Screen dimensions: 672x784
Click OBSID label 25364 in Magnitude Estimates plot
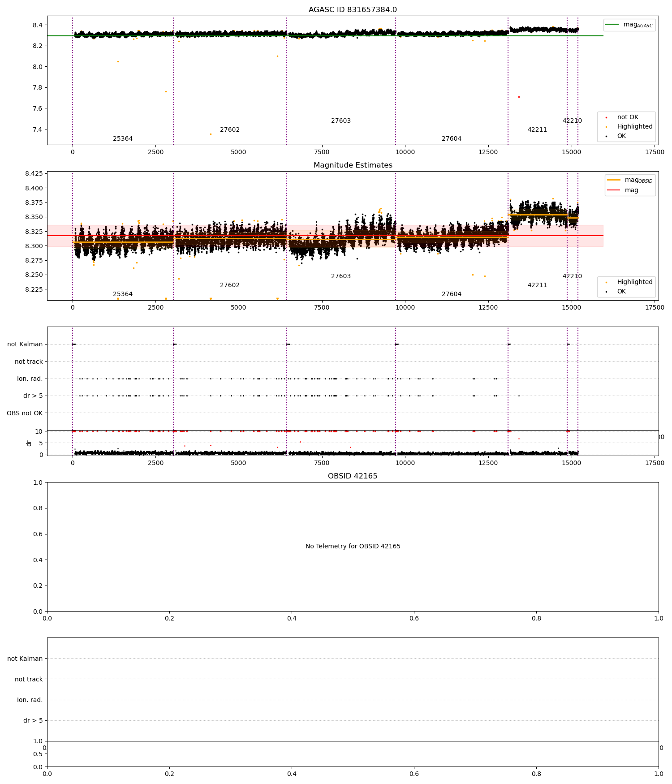click(123, 294)
